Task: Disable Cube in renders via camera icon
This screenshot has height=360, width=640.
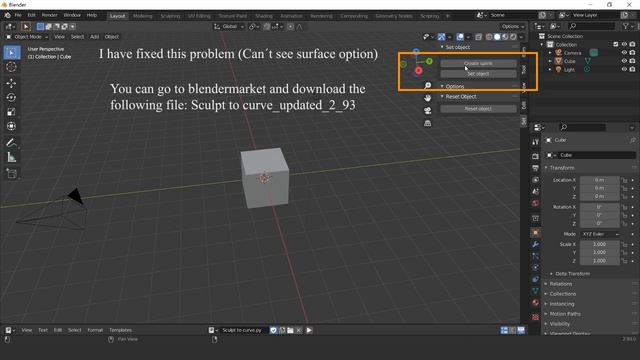Action: coord(632,61)
